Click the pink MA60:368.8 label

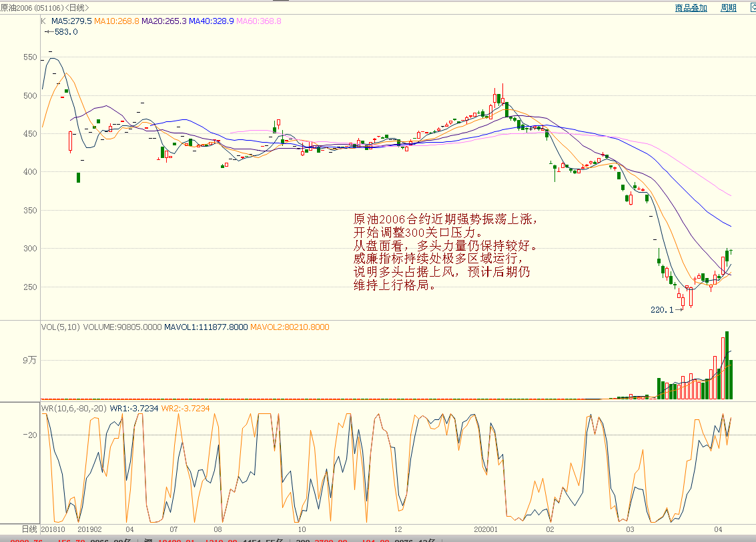click(x=259, y=21)
